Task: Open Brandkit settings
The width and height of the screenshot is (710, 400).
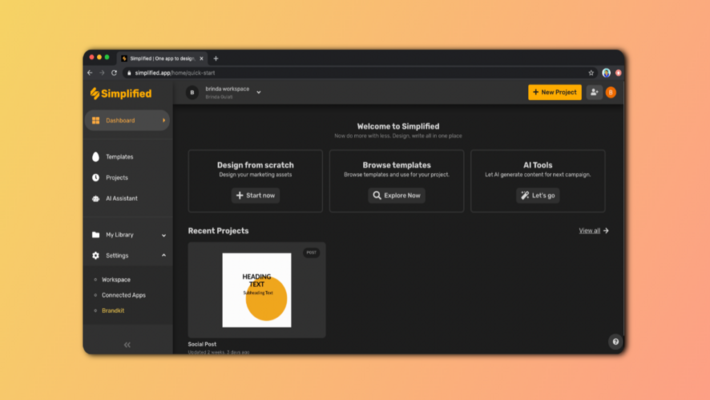Action: pyautogui.click(x=113, y=310)
